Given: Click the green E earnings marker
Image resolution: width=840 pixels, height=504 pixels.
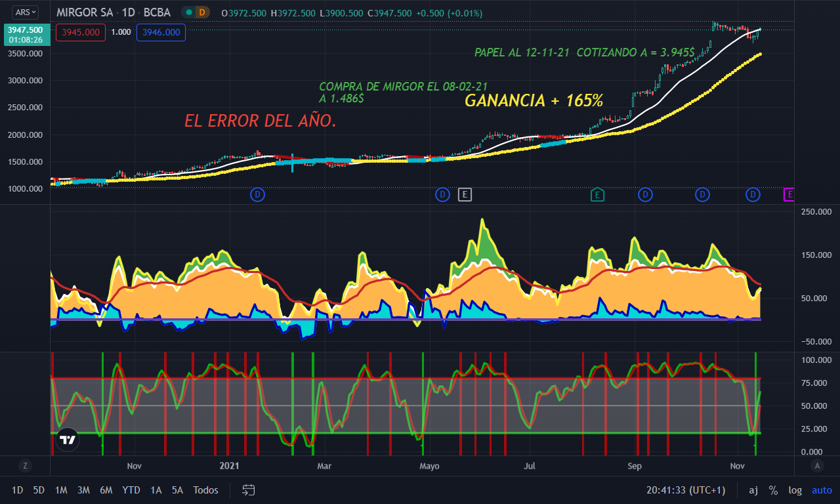Looking at the screenshot, I should pos(597,194).
